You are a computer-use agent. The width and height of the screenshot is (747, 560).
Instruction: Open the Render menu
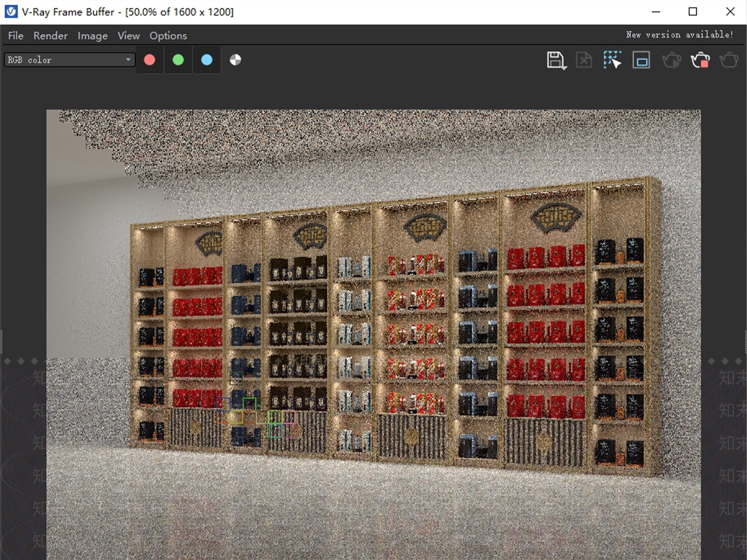tap(50, 35)
